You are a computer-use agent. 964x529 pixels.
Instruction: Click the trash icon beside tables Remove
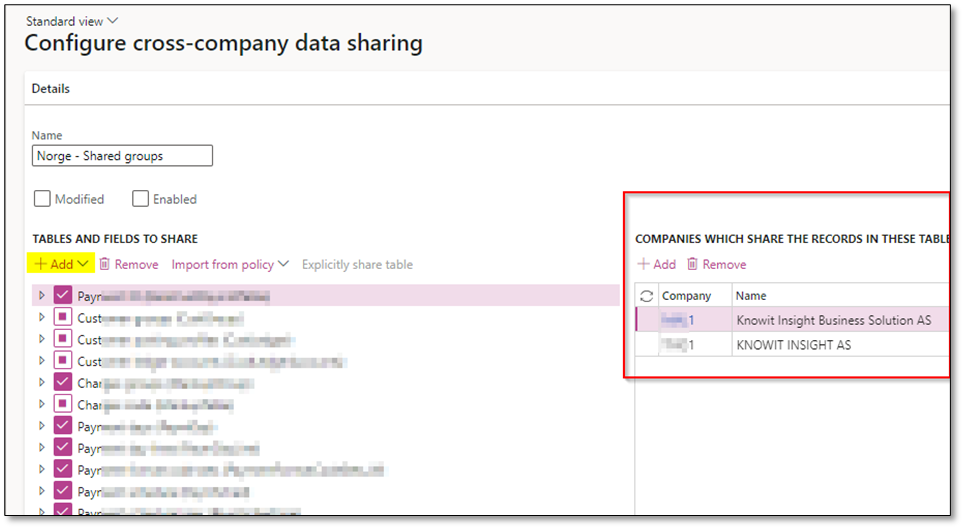click(104, 264)
